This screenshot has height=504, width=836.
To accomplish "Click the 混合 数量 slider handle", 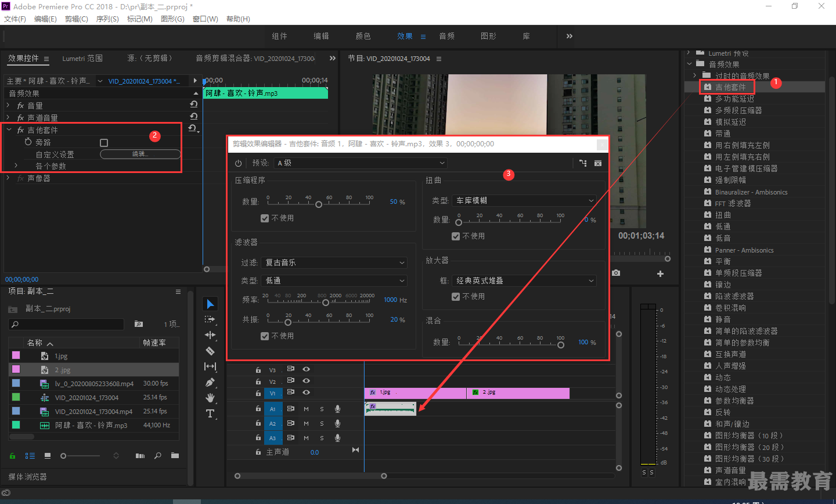I will coord(560,345).
